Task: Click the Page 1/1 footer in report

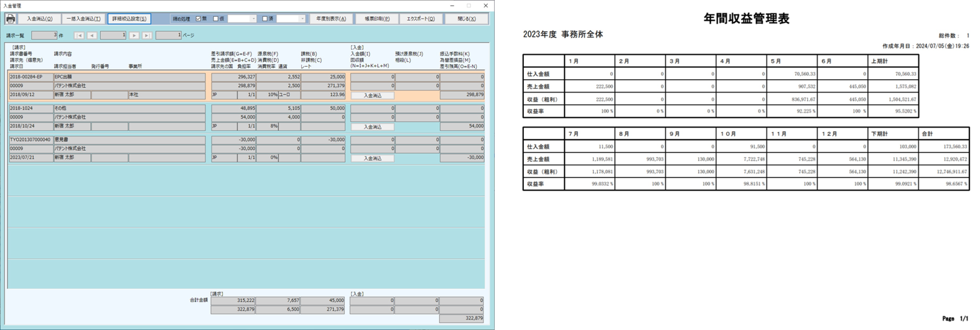Action: coord(955,319)
